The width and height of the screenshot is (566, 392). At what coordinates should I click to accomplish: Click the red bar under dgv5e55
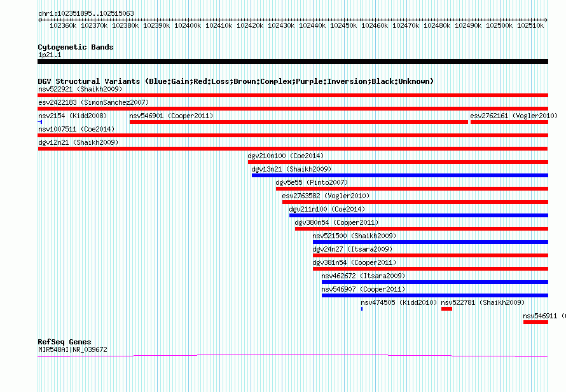point(412,189)
